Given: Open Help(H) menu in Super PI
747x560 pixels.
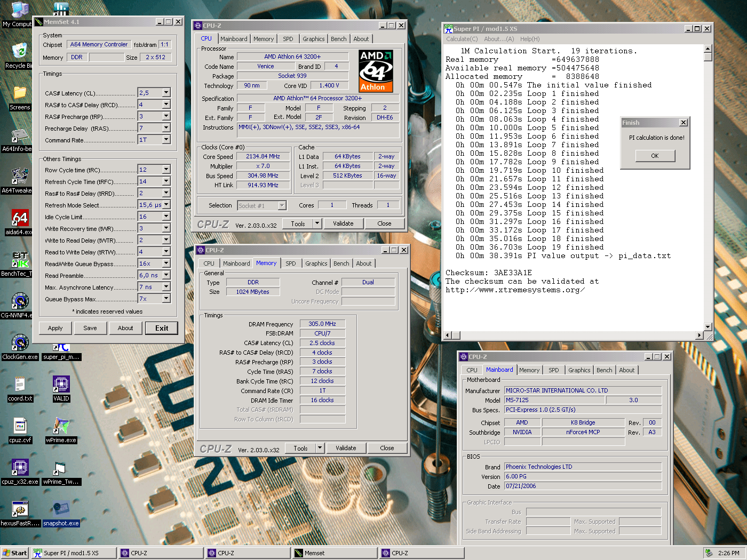Looking at the screenshot, I should 530,39.
